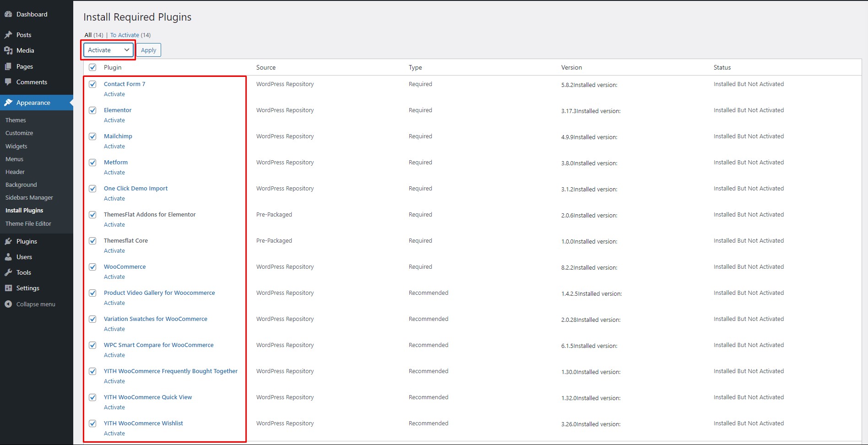The height and width of the screenshot is (445, 868).
Task: Open the Elementor plugin link
Action: 118,110
